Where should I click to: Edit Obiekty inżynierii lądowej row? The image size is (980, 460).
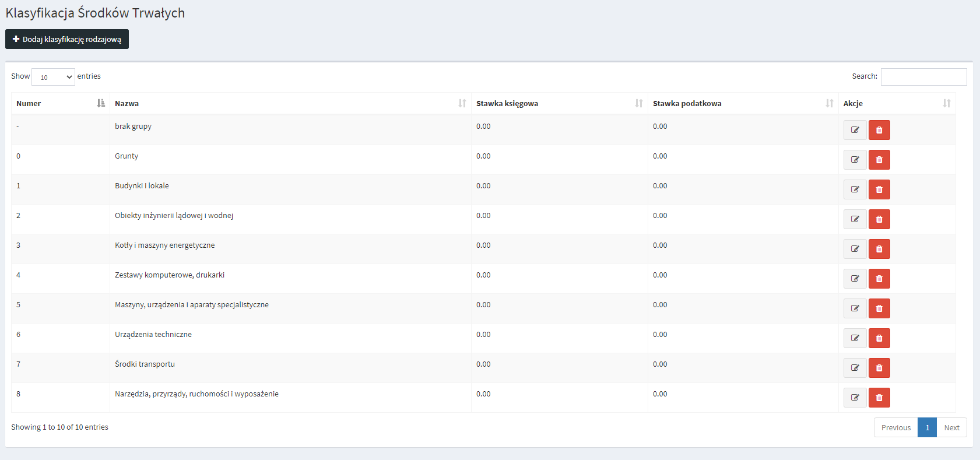[x=855, y=219]
